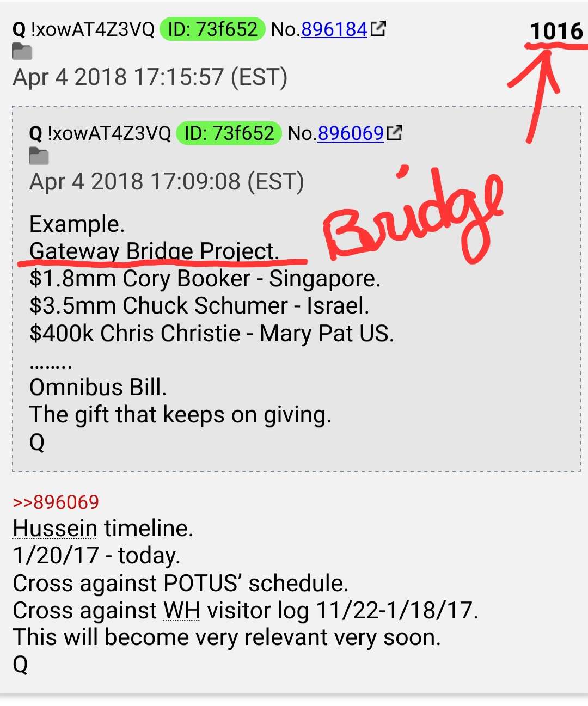Click Q !xowAT4Z3VQ tripcode in quoted post
The height and width of the screenshot is (706, 588).
point(100,133)
